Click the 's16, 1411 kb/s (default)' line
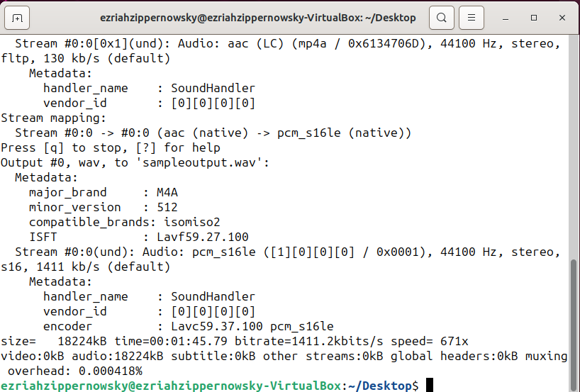The height and width of the screenshot is (392, 580). click(x=86, y=267)
